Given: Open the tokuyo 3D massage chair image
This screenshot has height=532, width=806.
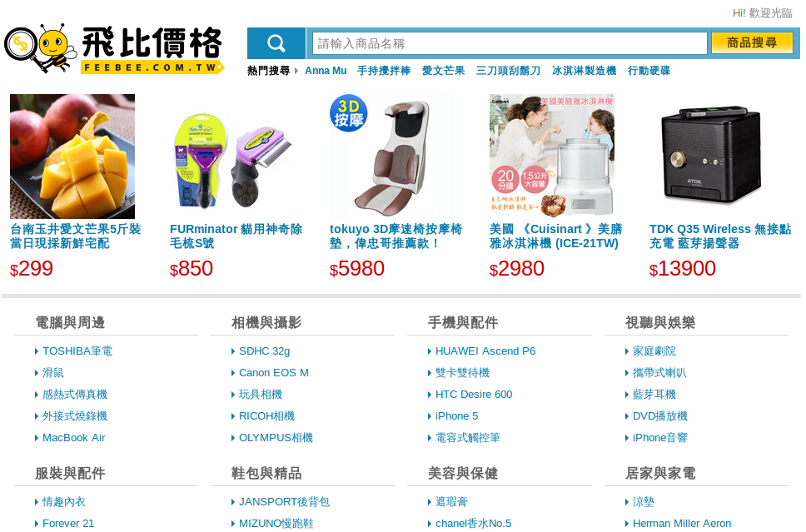Looking at the screenshot, I should [x=391, y=157].
